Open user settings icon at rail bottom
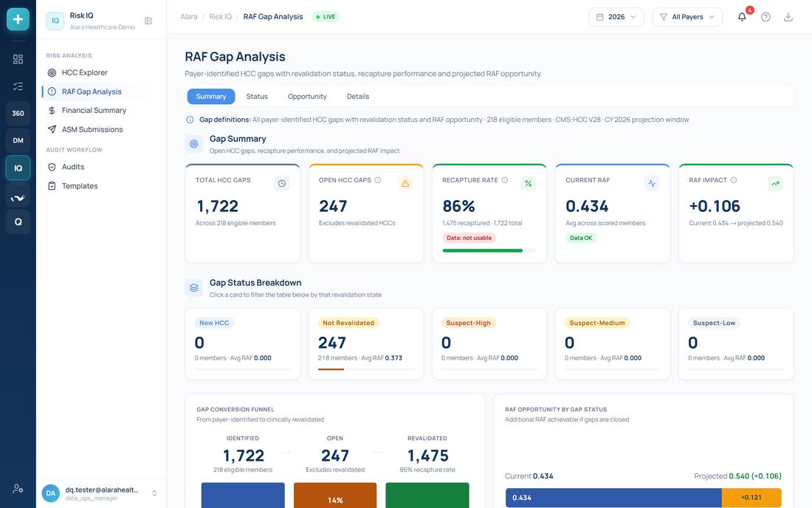 [18, 488]
